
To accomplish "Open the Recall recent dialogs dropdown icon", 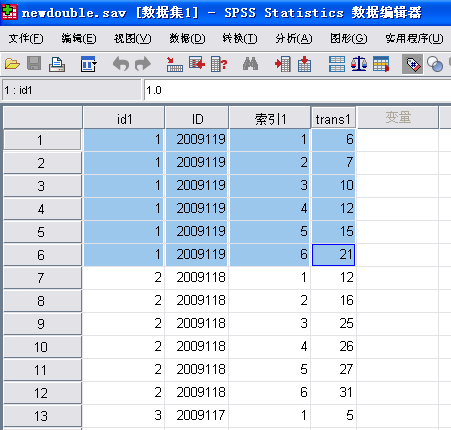I will (x=88, y=64).
